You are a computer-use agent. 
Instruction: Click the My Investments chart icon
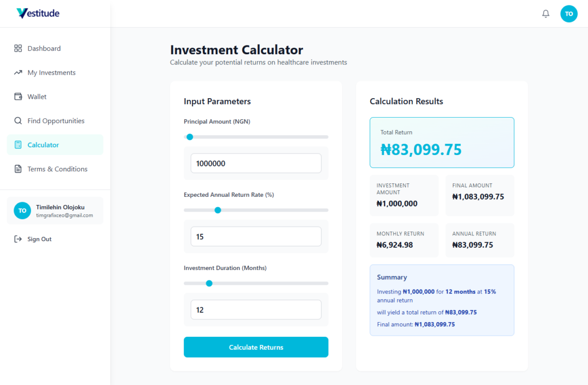pos(17,72)
